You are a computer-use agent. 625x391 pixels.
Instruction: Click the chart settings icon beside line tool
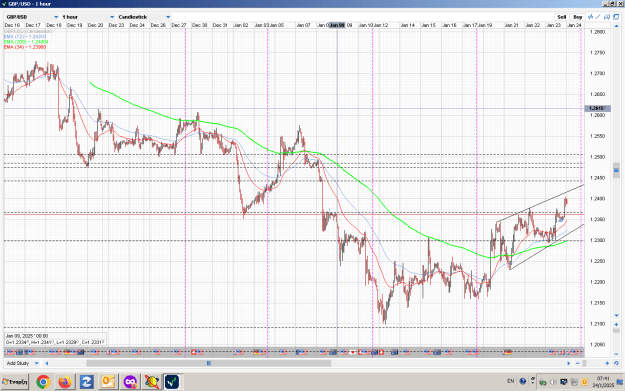point(607,17)
